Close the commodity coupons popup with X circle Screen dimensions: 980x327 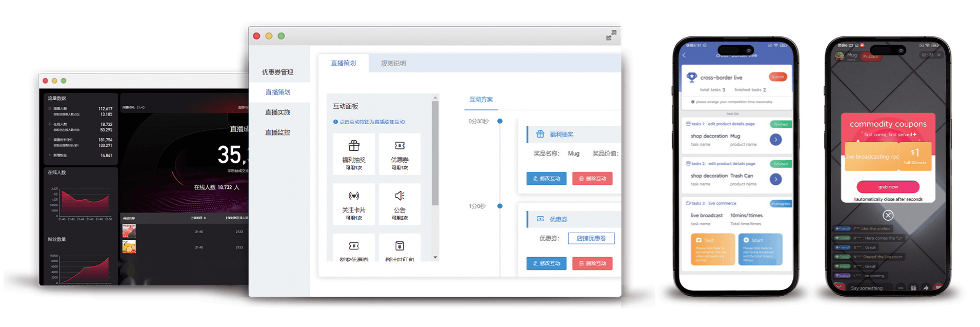click(x=888, y=216)
